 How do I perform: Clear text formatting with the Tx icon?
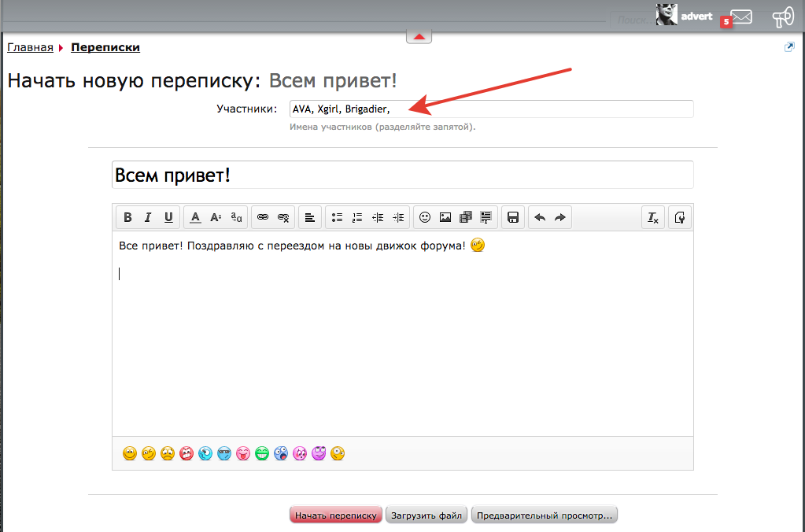[653, 218]
